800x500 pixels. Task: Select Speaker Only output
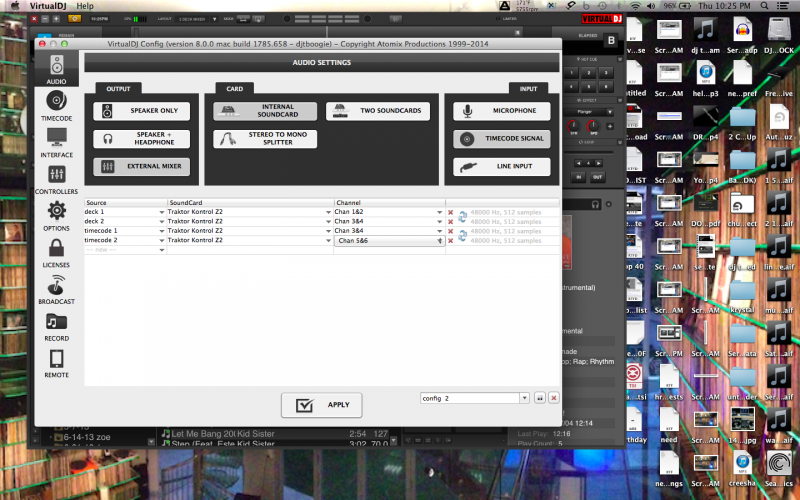click(x=141, y=111)
